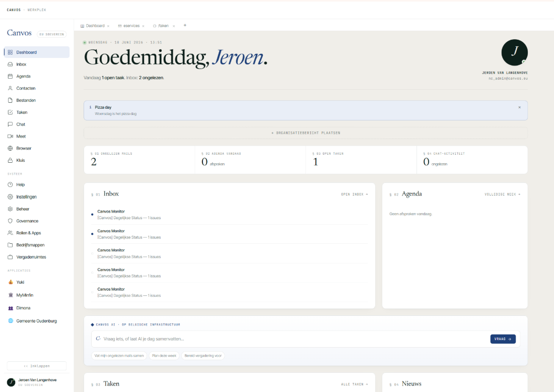This screenshot has width=554, height=392.
Task: Click the Browser globe icon
Action: point(10,149)
